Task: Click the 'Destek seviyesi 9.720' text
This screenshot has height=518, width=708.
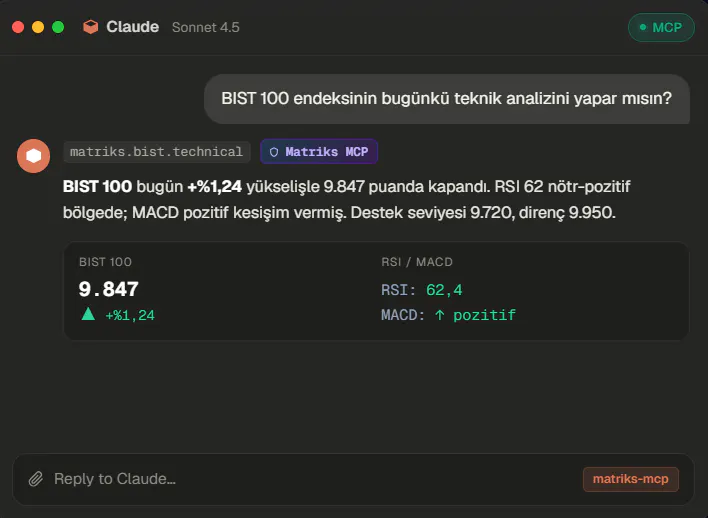Action: coord(433,213)
